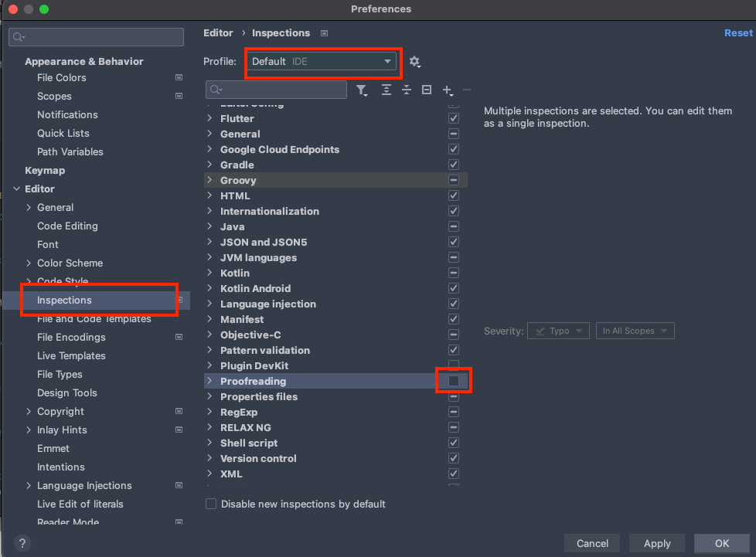
Task: Open the Keymap settings page
Action: point(45,171)
